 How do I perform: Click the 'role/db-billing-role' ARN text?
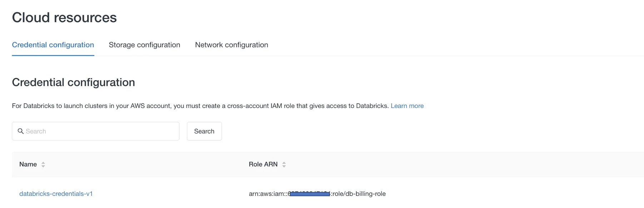tap(359, 194)
